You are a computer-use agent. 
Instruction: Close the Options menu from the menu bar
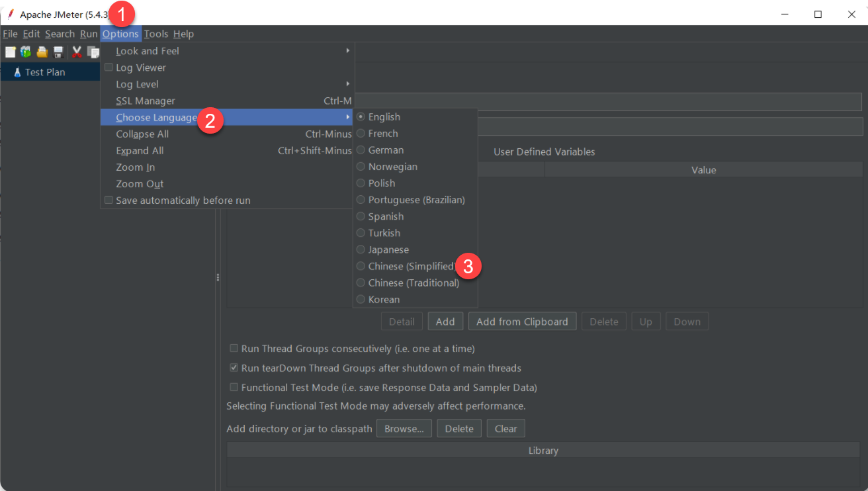click(120, 34)
